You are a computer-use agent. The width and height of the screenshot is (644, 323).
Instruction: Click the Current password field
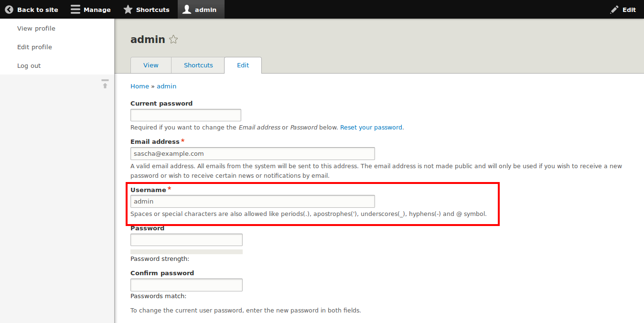(185, 115)
